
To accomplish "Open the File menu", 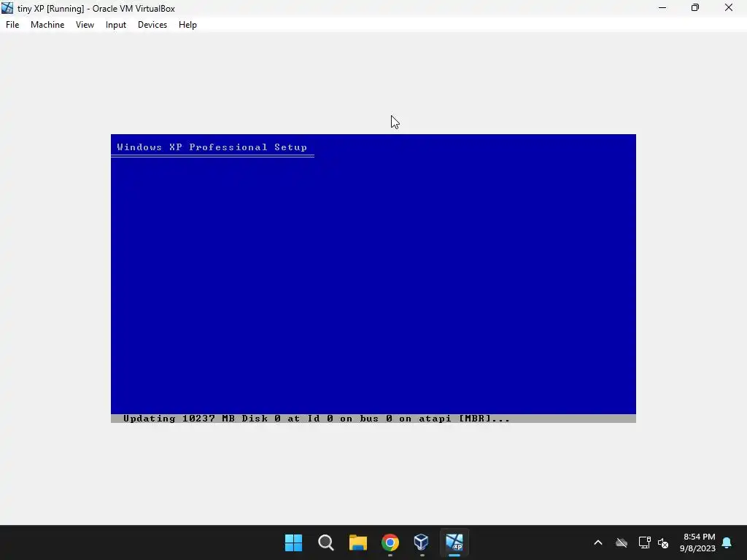I will 12,25.
